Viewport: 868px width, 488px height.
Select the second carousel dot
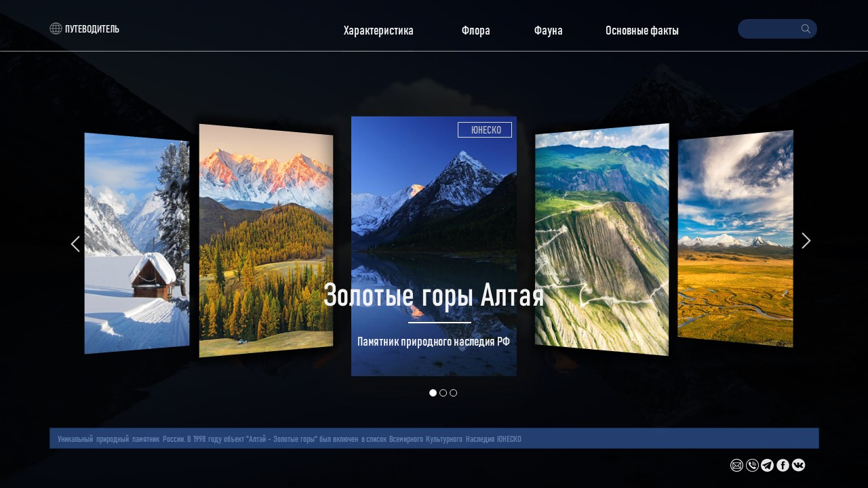point(443,392)
